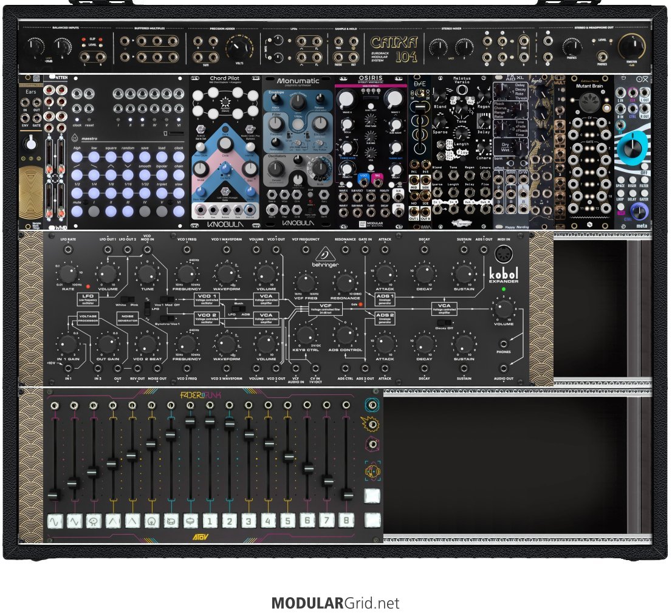Grab the fader above the sine wave button
The height and width of the screenshot is (616, 672).
pos(54,496)
